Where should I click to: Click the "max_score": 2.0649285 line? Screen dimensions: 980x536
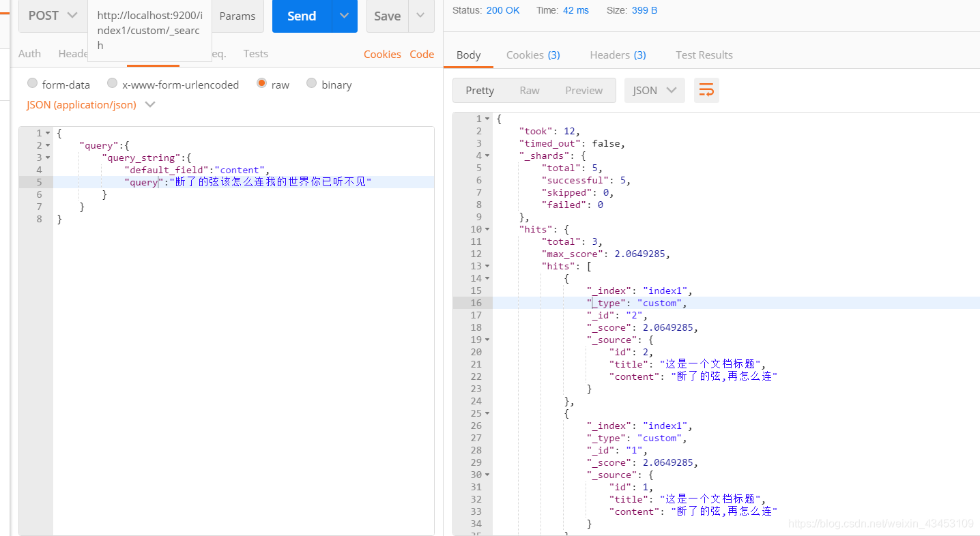click(606, 254)
